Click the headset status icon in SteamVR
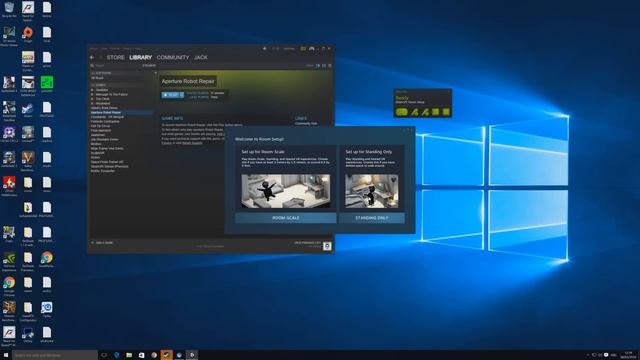This screenshot has height=360, width=640. pyautogui.click(x=402, y=112)
